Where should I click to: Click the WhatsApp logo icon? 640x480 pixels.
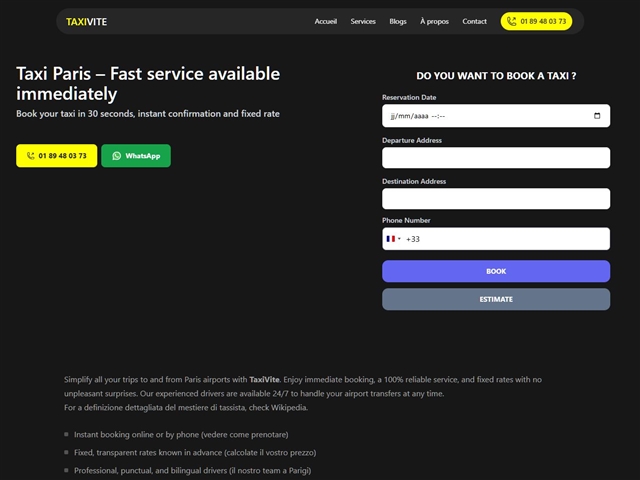click(x=116, y=156)
